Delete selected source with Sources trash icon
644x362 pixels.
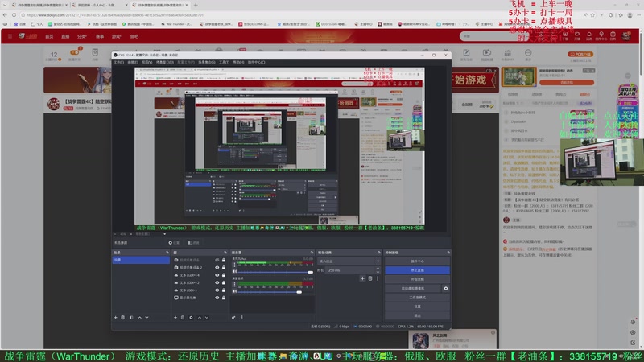pos(183,317)
